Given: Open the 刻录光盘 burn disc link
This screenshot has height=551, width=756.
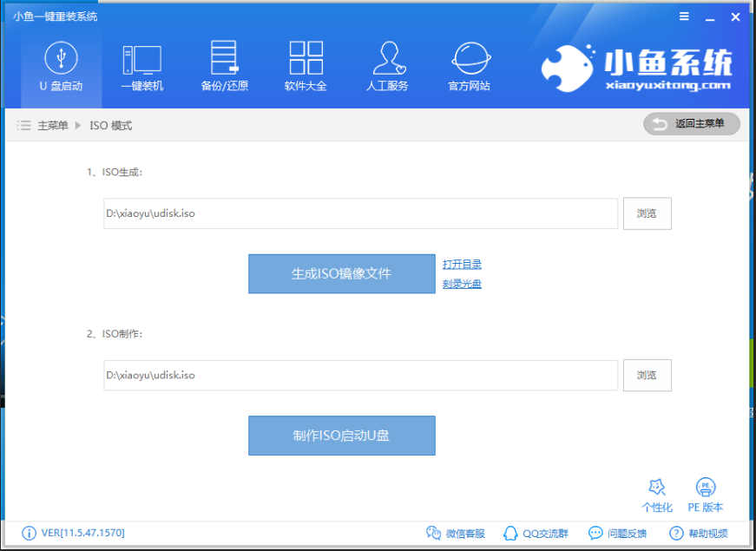Looking at the screenshot, I should point(462,284).
